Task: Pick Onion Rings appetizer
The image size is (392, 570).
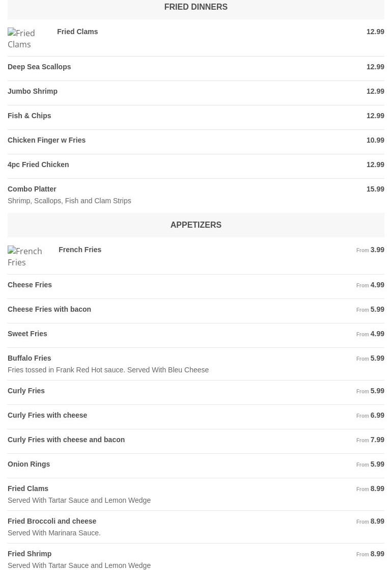Action: click(29, 464)
